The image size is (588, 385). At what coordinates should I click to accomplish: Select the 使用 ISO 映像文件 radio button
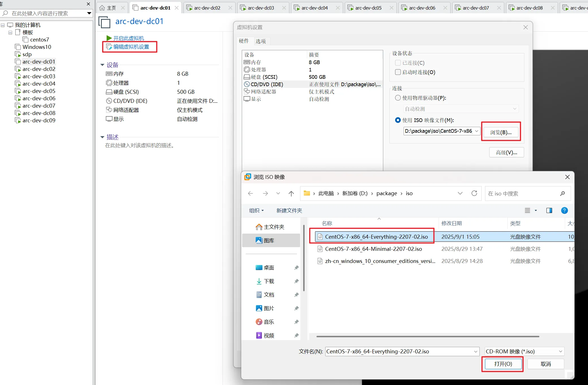click(398, 120)
